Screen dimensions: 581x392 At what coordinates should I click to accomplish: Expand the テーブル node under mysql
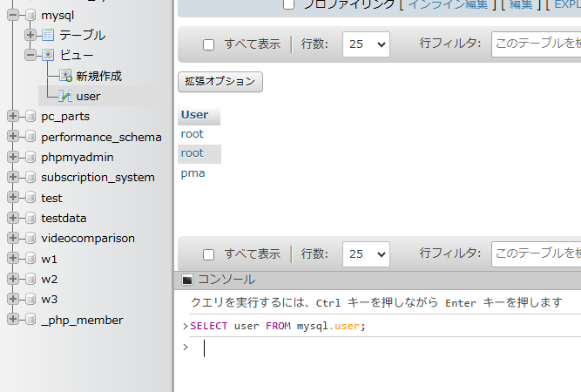(x=30, y=35)
